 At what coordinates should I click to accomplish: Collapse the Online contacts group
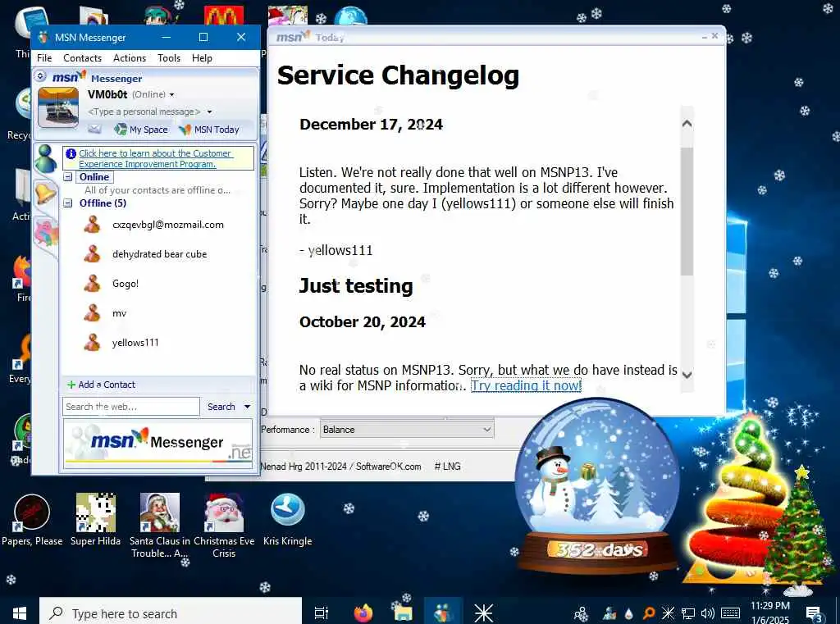coord(68,177)
